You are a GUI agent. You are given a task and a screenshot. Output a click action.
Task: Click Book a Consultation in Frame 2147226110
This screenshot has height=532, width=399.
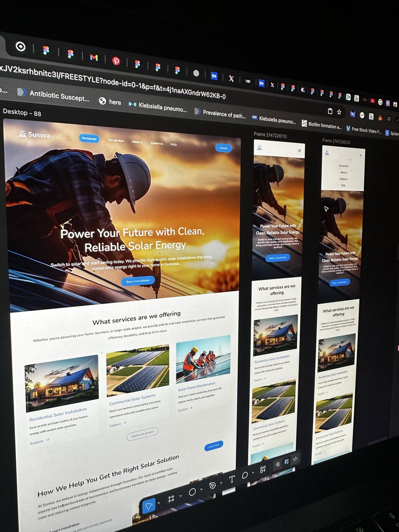278,258
